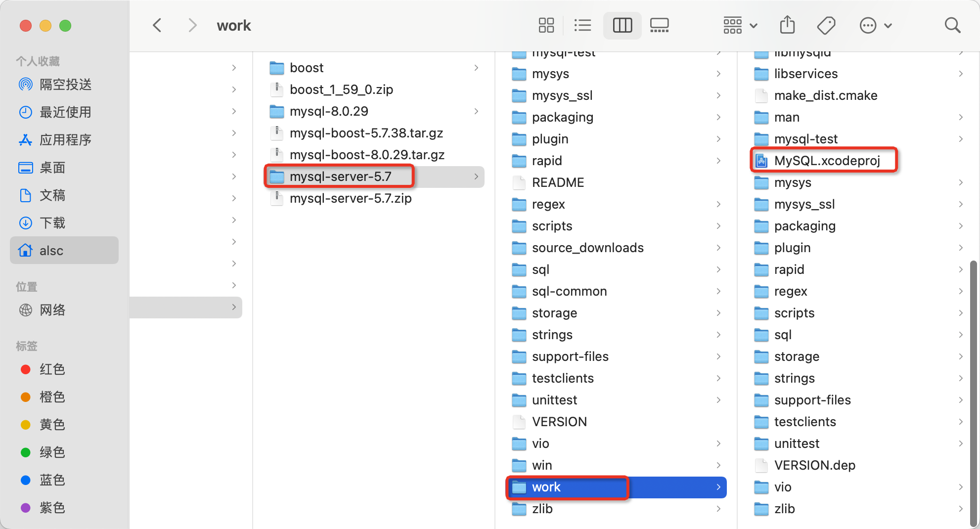Expand the libservices folder chevron
980x529 pixels.
[x=960, y=74]
